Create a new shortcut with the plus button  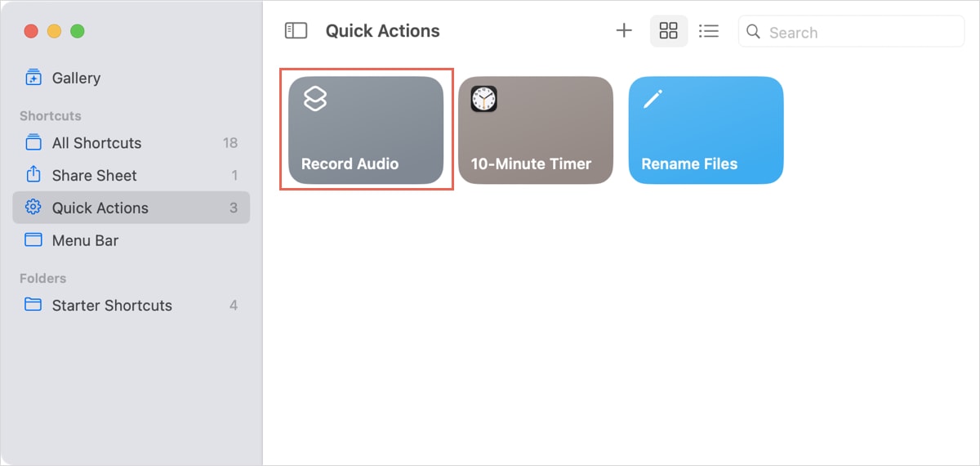coord(624,31)
